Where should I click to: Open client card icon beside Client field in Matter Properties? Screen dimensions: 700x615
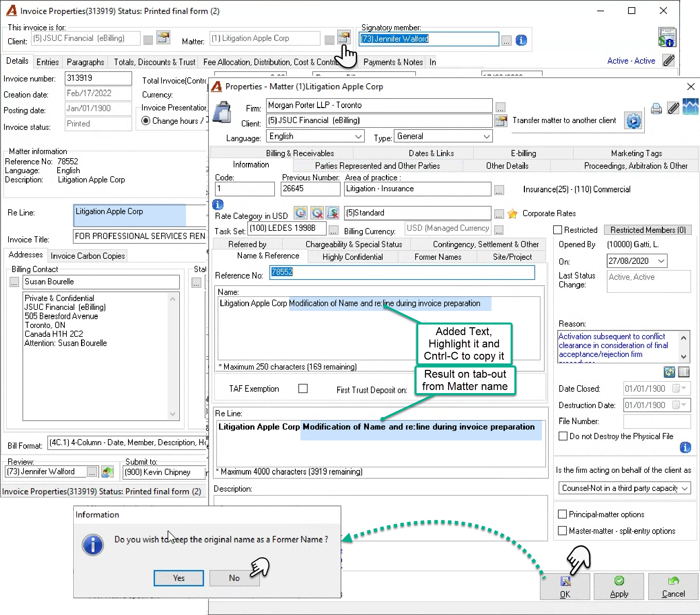[501, 121]
